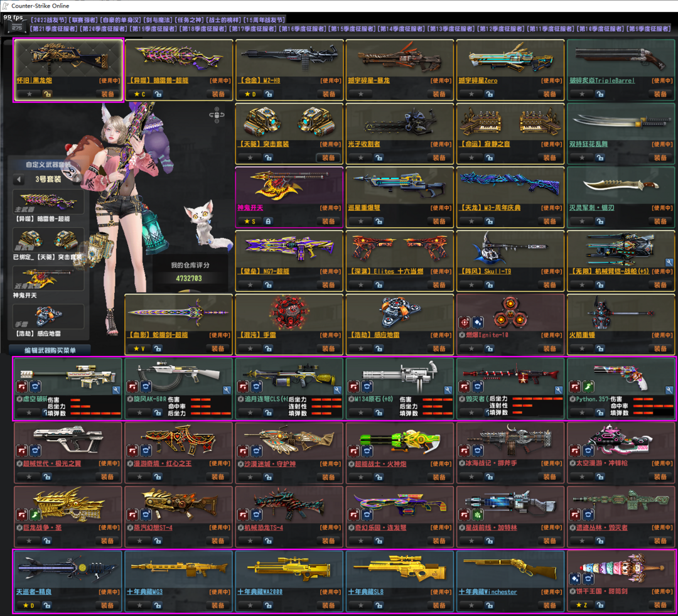Viewport: 678px width, 616px height.
Task: Toggle favorite star V on 【血影】蛇腹剑-超能
Action: pyautogui.click(x=139, y=349)
